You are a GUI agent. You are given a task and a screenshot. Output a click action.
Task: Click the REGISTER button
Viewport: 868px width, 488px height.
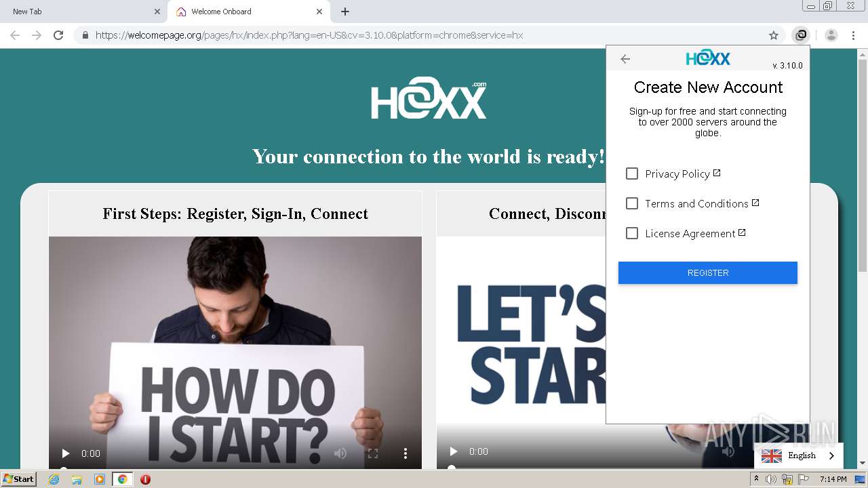tap(708, 272)
